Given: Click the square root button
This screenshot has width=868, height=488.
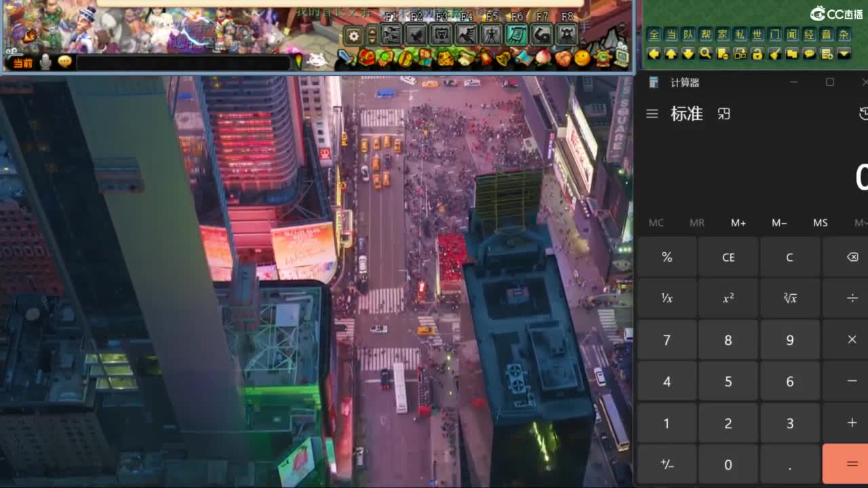Looking at the screenshot, I should tap(789, 298).
